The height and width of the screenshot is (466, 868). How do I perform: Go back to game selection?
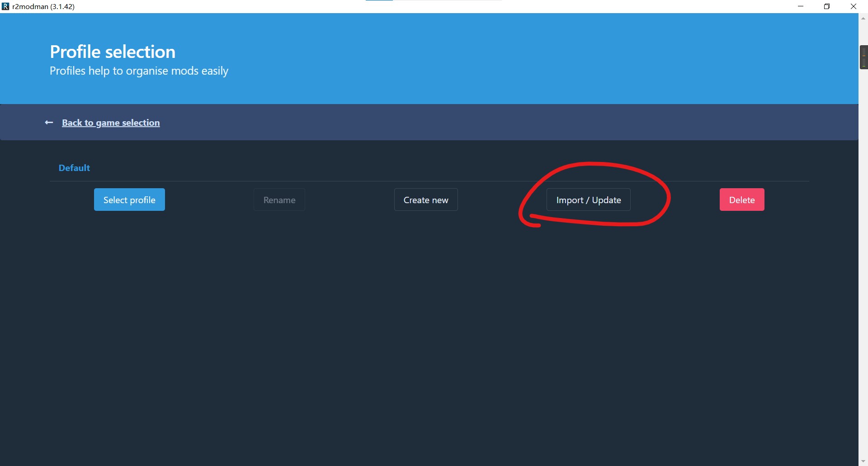pyautogui.click(x=111, y=123)
